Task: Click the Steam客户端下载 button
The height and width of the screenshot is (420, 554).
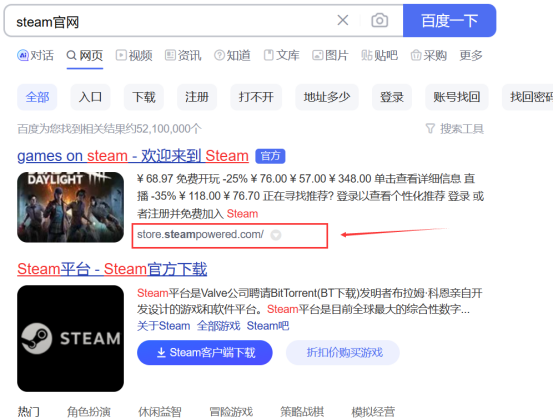Action: click(205, 353)
